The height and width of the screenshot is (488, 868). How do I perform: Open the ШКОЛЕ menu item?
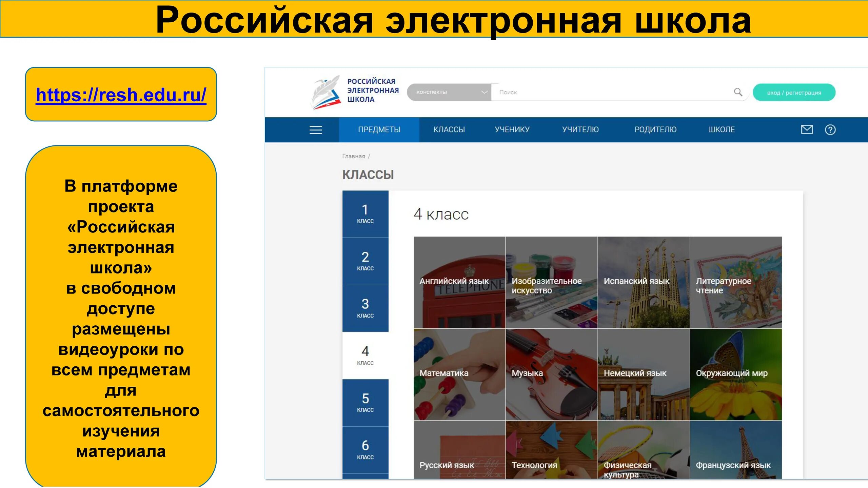722,130
